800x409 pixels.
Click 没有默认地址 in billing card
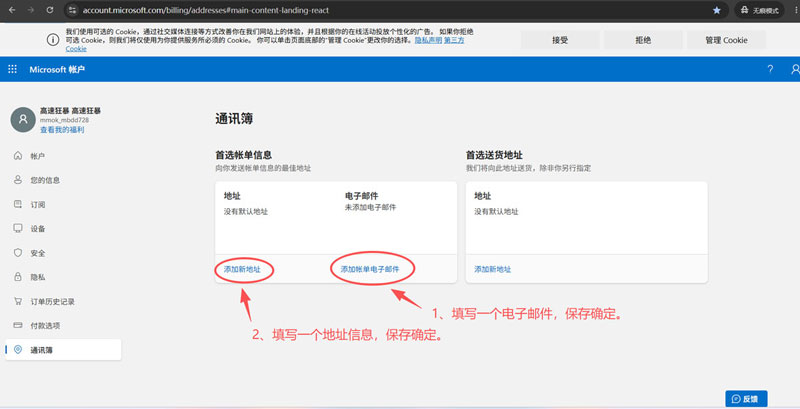click(245, 211)
